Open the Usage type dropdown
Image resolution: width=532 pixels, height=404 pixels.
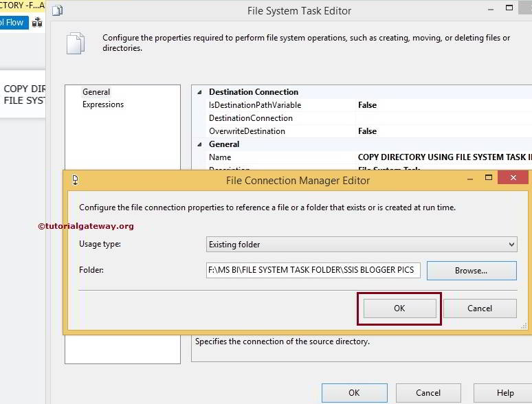point(362,245)
